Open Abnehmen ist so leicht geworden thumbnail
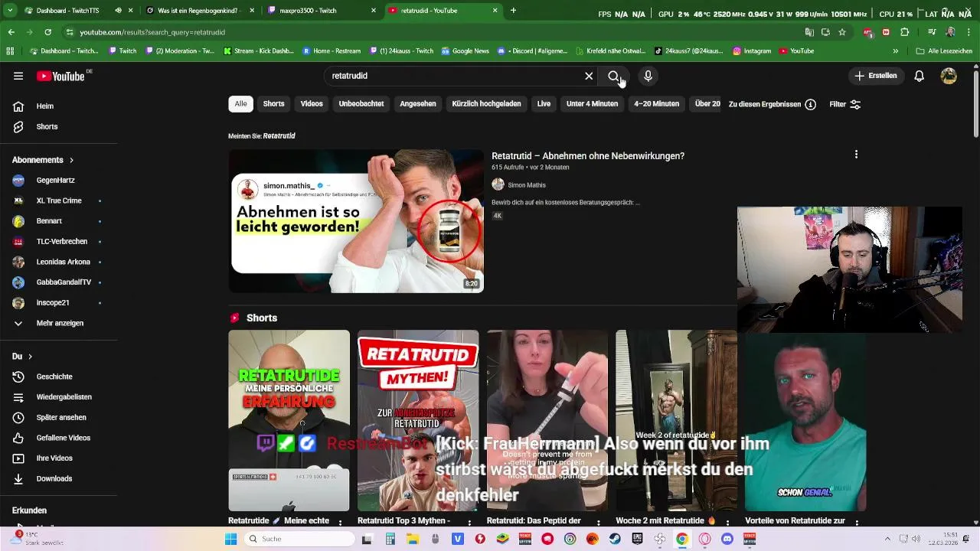The height and width of the screenshot is (551, 980). coord(356,221)
